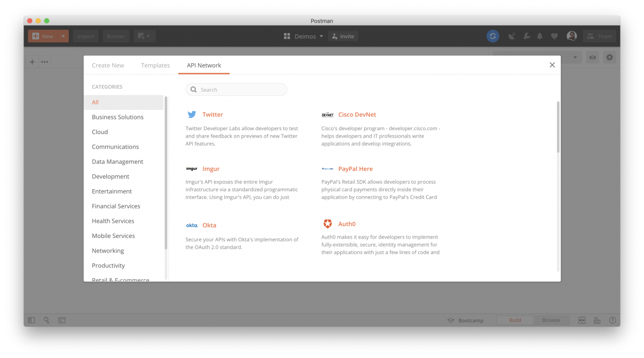Open the new window dropdown icon
The image size is (644, 358).
pyautogui.click(x=144, y=36)
